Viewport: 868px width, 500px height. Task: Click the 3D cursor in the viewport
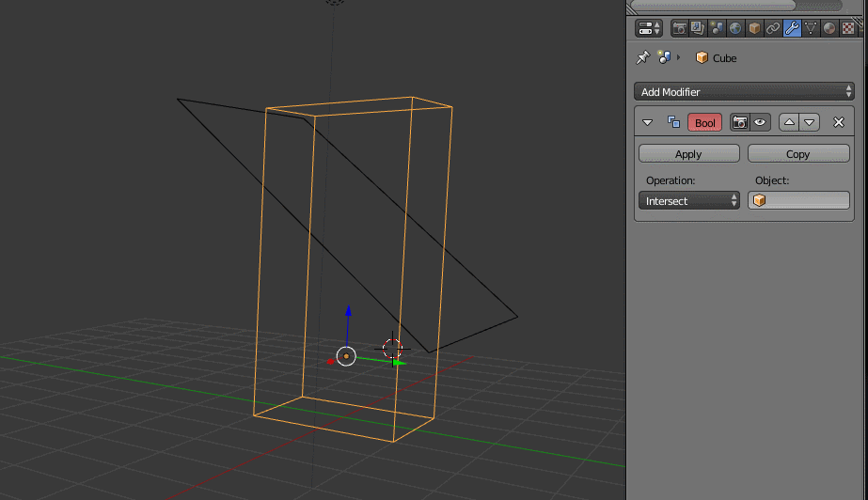[392, 349]
